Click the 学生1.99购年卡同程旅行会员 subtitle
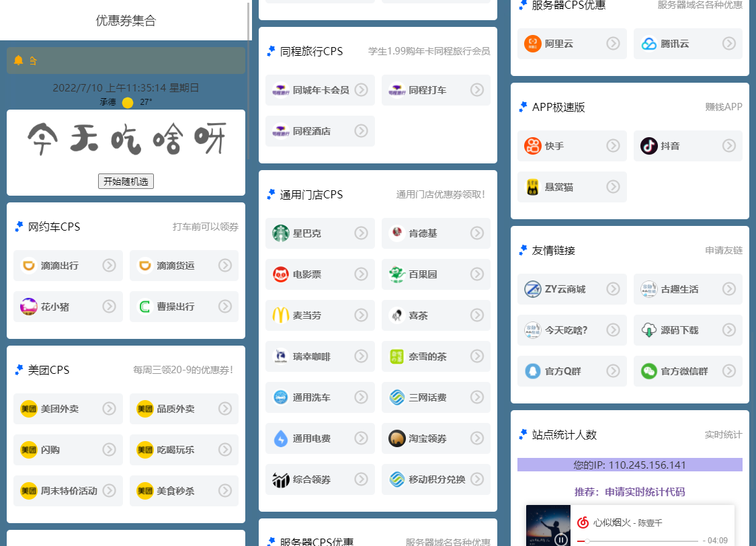This screenshot has width=756, height=546. click(429, 51)
